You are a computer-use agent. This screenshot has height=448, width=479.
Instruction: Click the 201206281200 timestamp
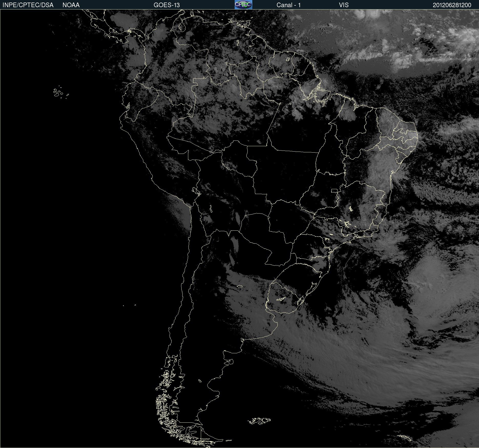pyautogui.click(x=452, y=5)
